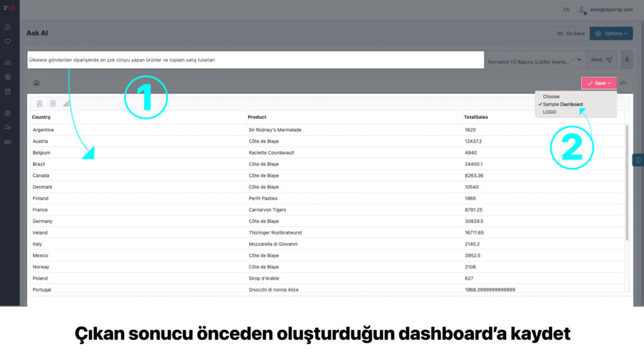
Task: Click the Go back button
Action: coord(570,33)
